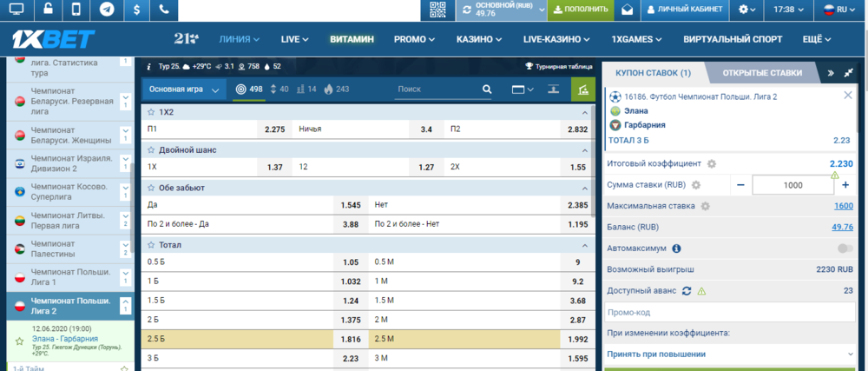Select П1 odds 2.275

pos(274,129)
